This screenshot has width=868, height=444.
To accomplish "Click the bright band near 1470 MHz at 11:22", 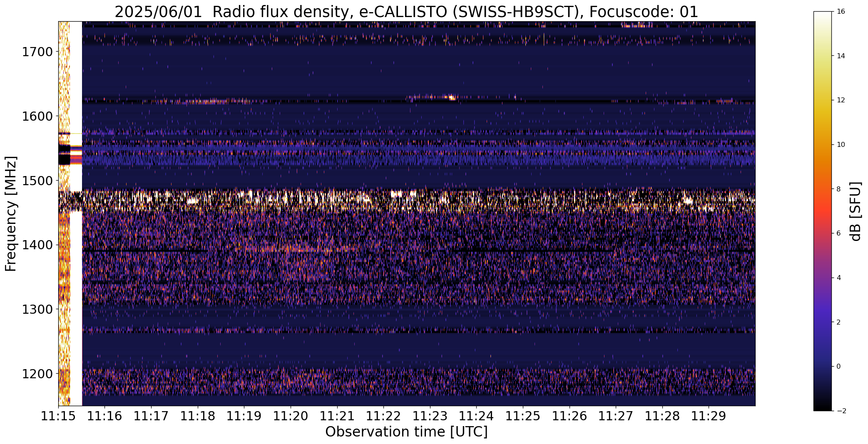I will tap(396, 193).
